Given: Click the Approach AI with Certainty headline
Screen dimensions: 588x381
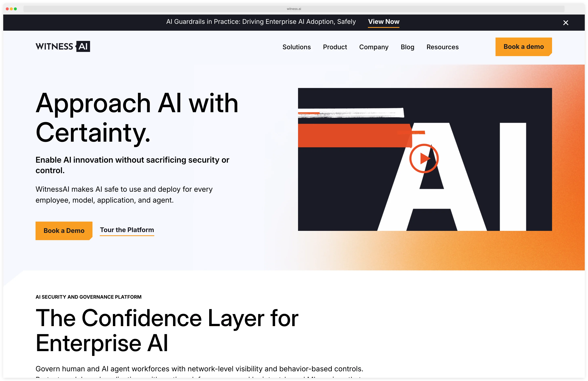Looking at the screenshot, I should coord(137,117).
